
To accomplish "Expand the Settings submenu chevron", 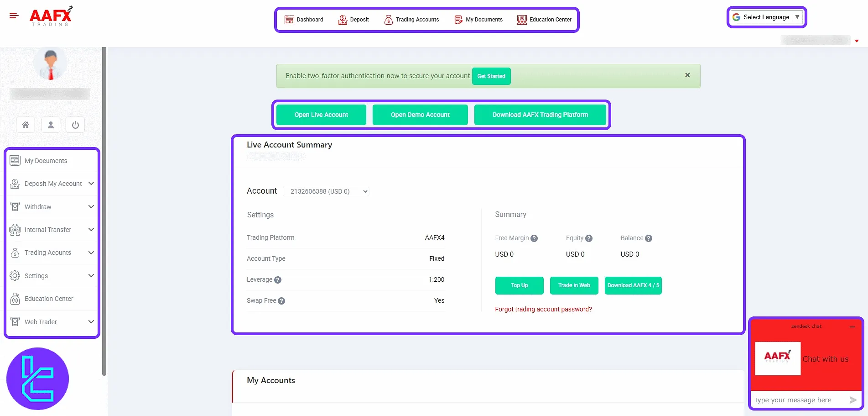I will click(x=91, y=276).
